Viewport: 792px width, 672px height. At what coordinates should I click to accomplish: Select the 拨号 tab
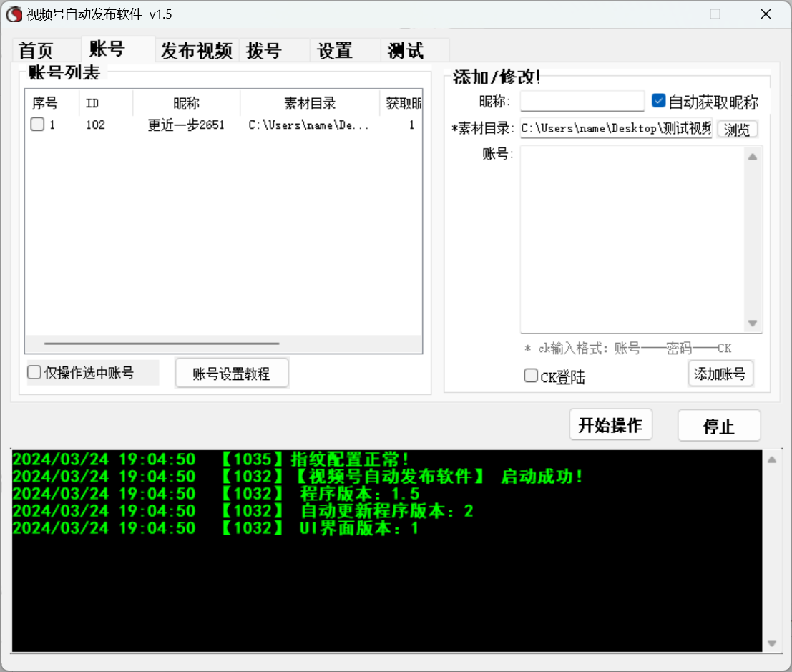point(263,51)
